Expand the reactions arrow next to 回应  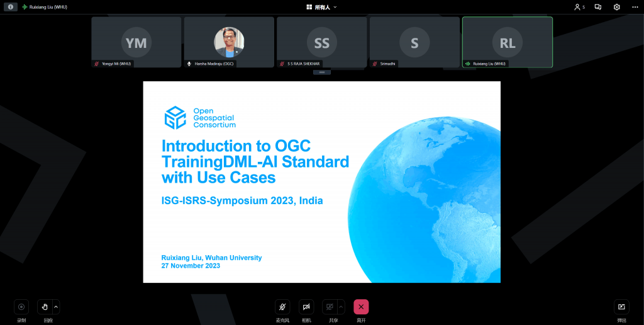click(56, 307)
